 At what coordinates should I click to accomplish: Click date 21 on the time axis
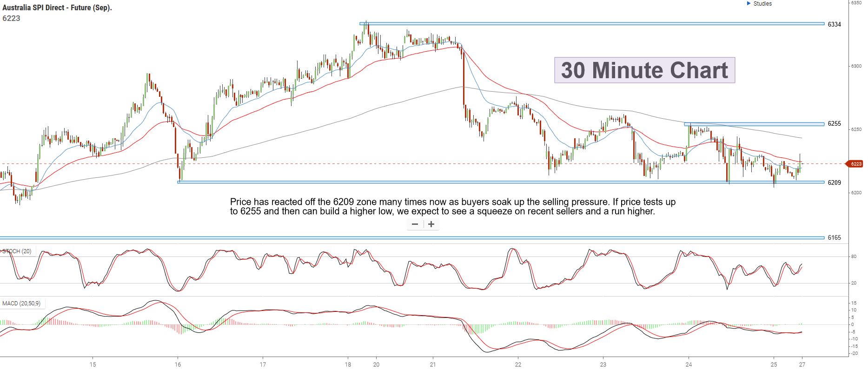coord(433,364)
